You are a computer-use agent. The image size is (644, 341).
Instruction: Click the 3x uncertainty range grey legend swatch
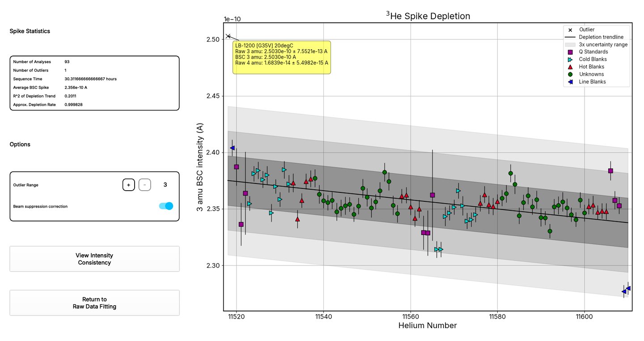569,45
